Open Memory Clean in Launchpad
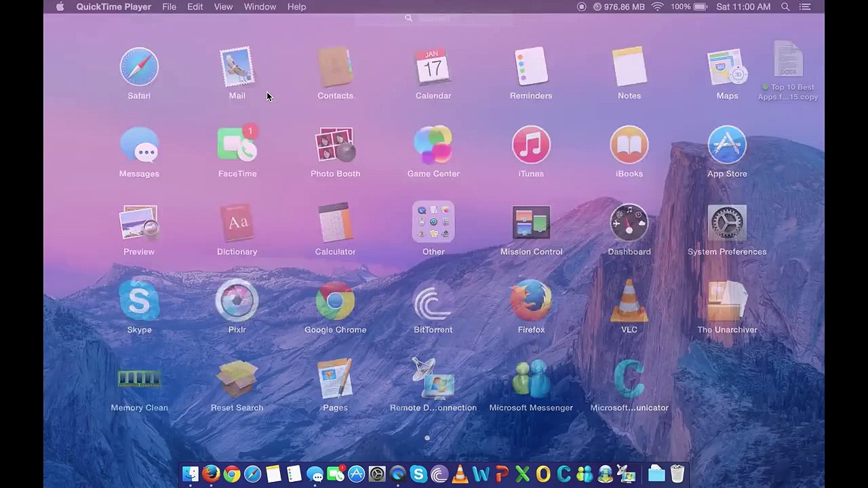868x488 pixels. pyautogui.click(x=139, y=379)
